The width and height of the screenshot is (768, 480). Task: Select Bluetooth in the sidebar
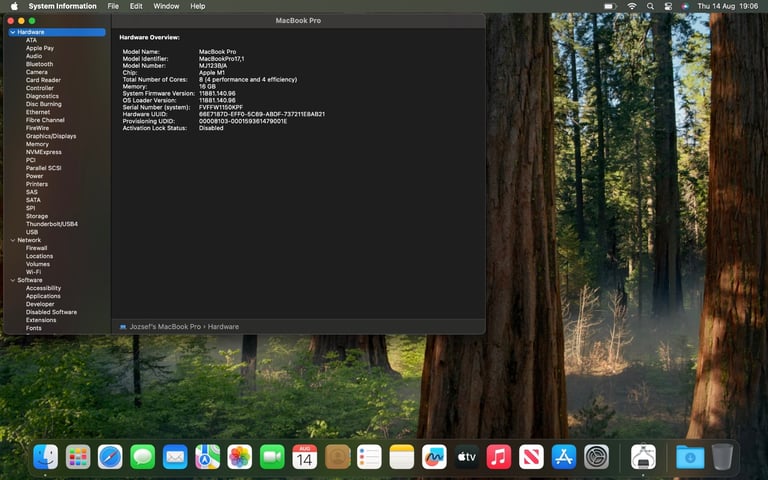pyautogui.click(x=39, y=64)
